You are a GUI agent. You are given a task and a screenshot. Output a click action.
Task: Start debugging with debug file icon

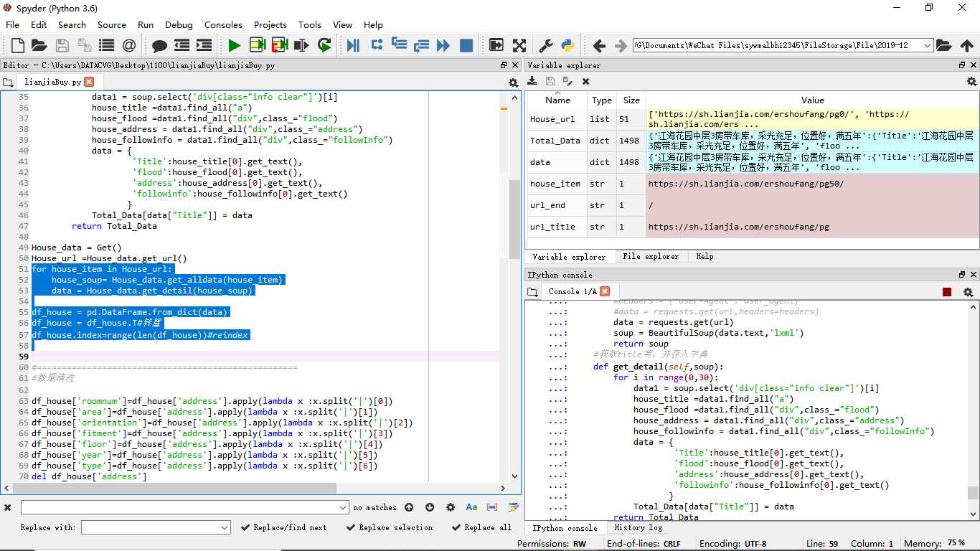353,45
